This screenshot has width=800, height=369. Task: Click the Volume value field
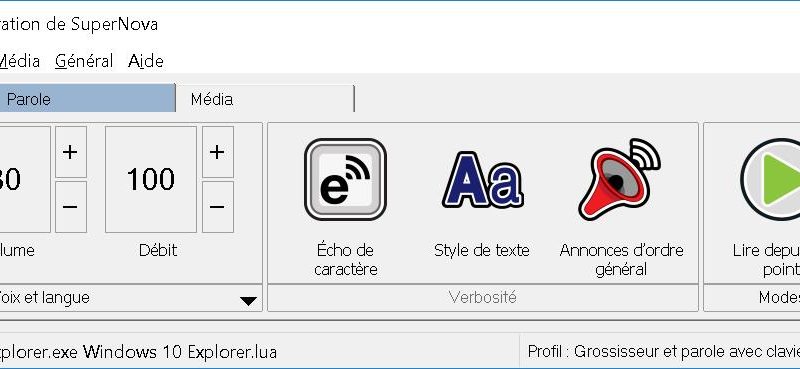[x=25, y=180]
